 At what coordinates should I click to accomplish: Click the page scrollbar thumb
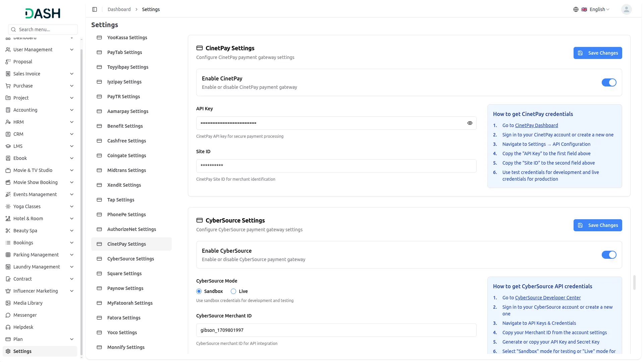point(634,283)
